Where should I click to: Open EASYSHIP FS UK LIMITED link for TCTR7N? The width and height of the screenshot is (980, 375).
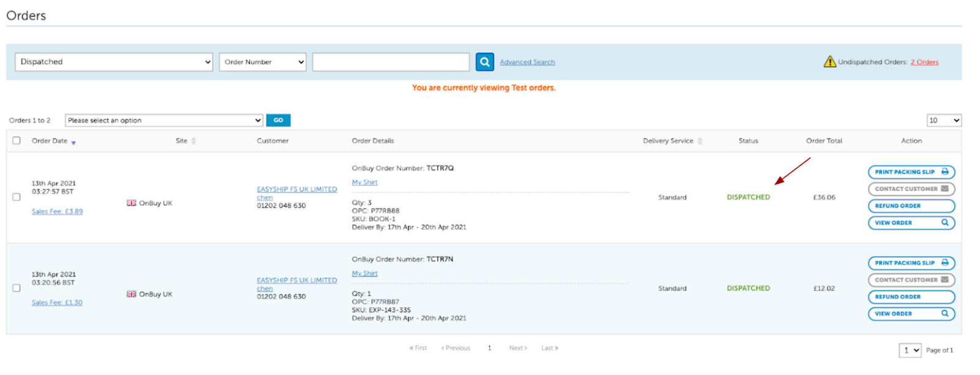coord(297,280)
